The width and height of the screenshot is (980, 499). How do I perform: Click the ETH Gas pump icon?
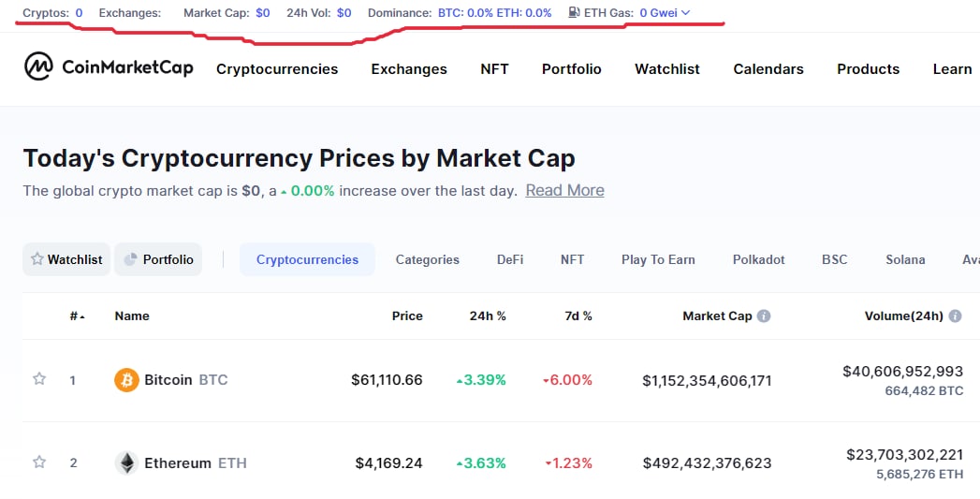(575, 12)
